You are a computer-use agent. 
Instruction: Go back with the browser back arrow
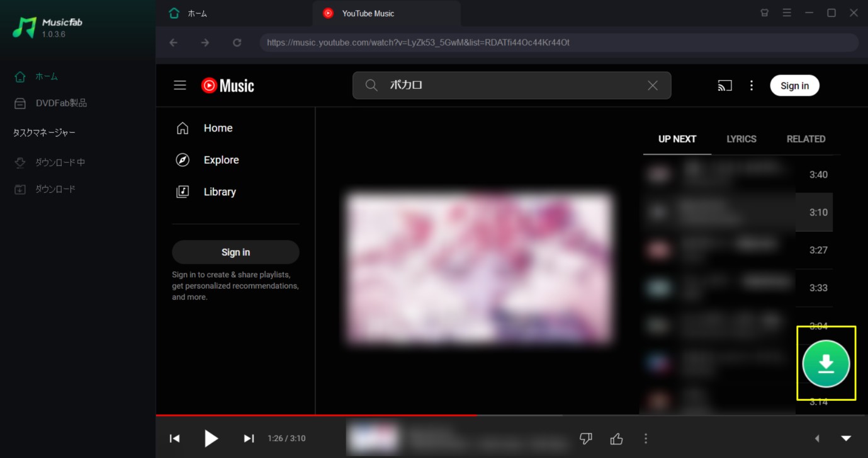[174, 42]
